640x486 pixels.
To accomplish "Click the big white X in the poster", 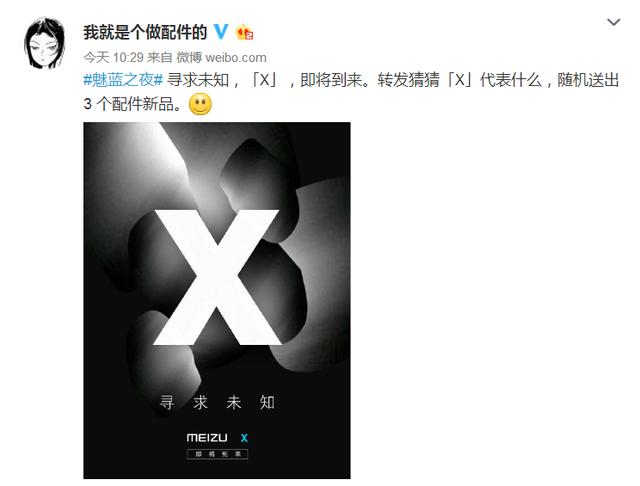I will [x=217, y=277].
